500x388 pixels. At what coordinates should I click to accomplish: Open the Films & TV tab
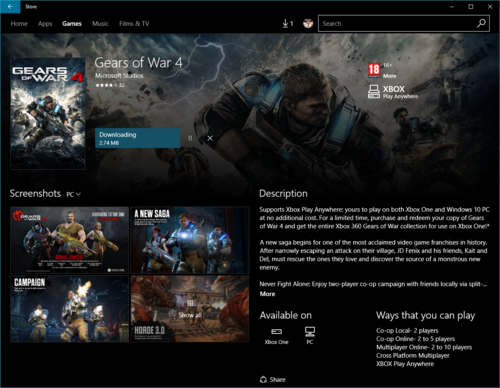pyautogui.click(x=134, y=24)
